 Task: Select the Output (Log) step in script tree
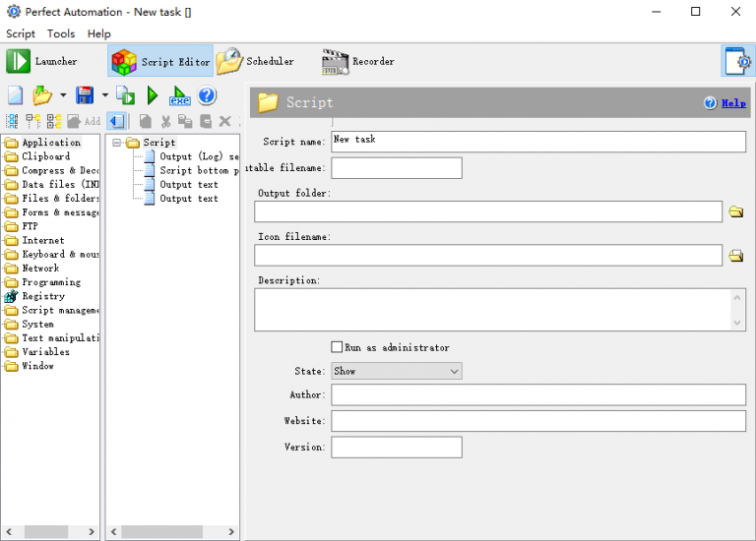[x=199, y=156]
